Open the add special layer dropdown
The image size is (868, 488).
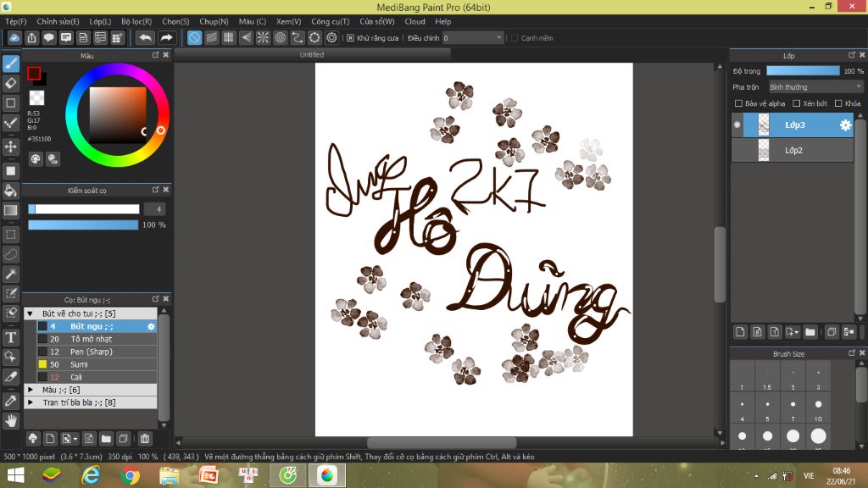[793, 332]
